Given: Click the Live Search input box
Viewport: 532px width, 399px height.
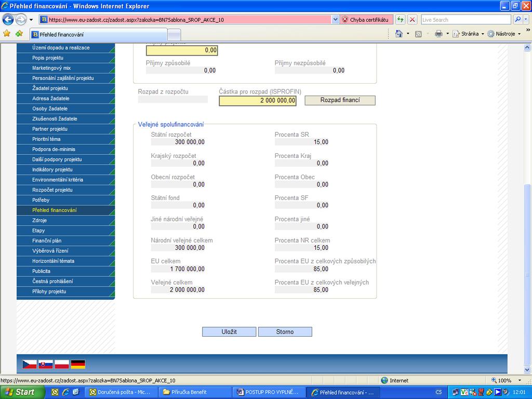Looking at the screenshot, I should pos(466,20).
